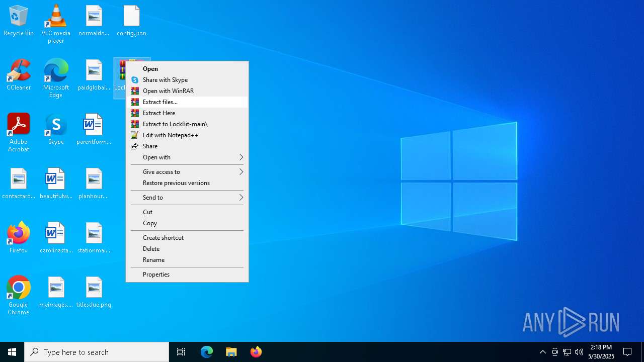
Task: Choose Open with WinRAR
Action: (187, 91)
